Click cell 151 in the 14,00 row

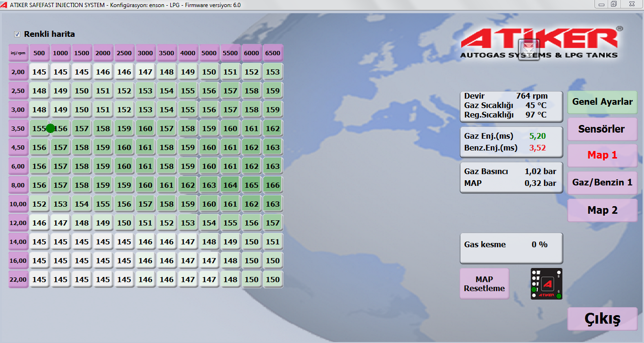(x=273, y=242)
